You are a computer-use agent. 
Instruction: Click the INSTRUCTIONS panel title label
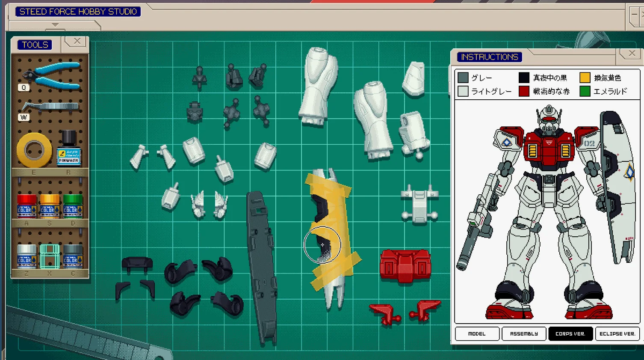pyautogui.click(x=490, y=57)
